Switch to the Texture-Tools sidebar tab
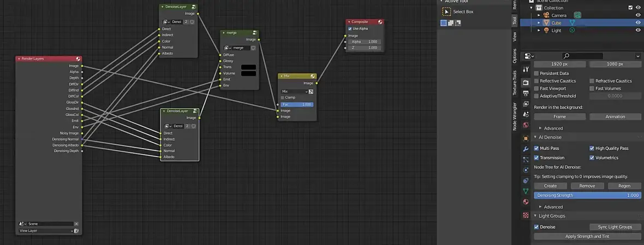This screenshot has width=644, height=245. click(x=515, y=83)
